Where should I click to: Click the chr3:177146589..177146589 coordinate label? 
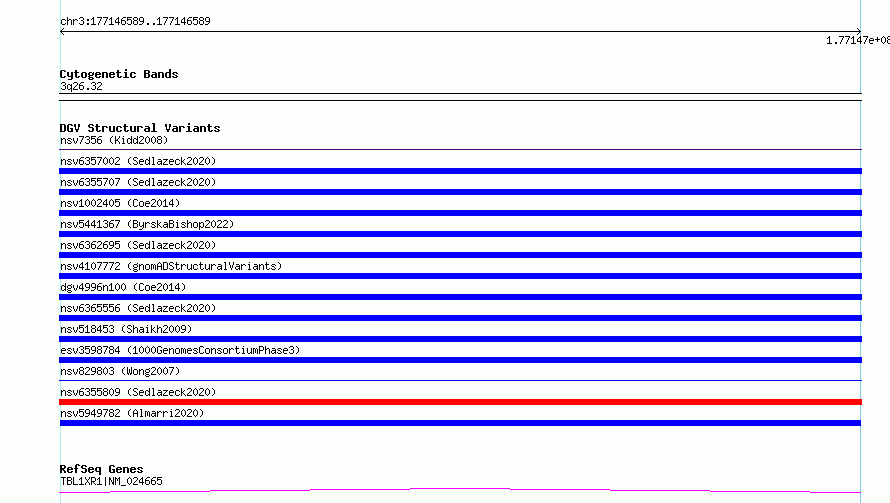tap(135, 22)
